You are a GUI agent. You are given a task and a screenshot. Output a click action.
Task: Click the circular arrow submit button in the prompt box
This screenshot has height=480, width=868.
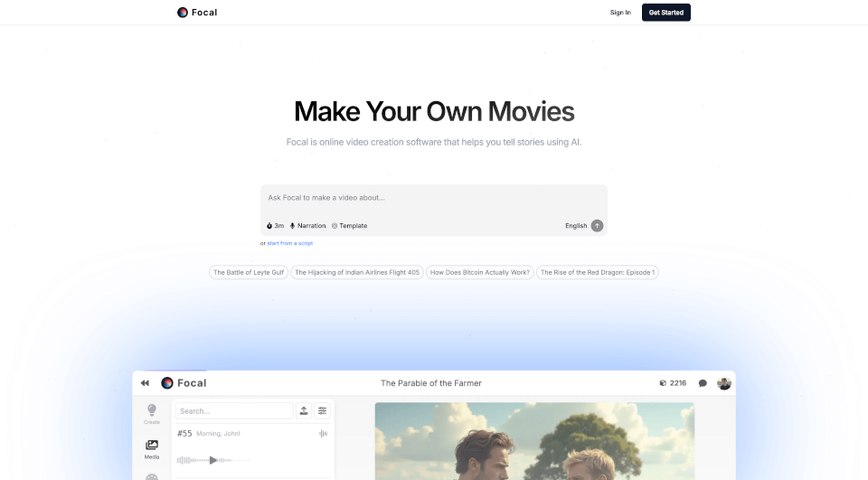pos(597,225)
